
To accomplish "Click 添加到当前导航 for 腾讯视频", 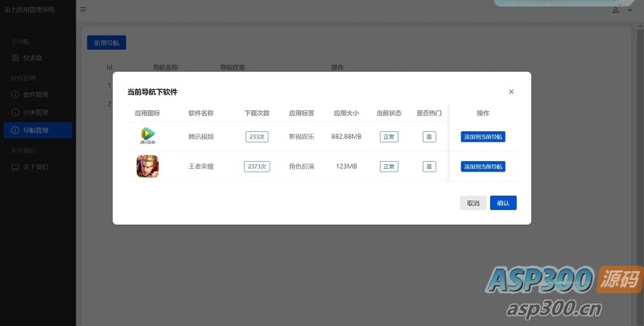I will pos(483,137).
